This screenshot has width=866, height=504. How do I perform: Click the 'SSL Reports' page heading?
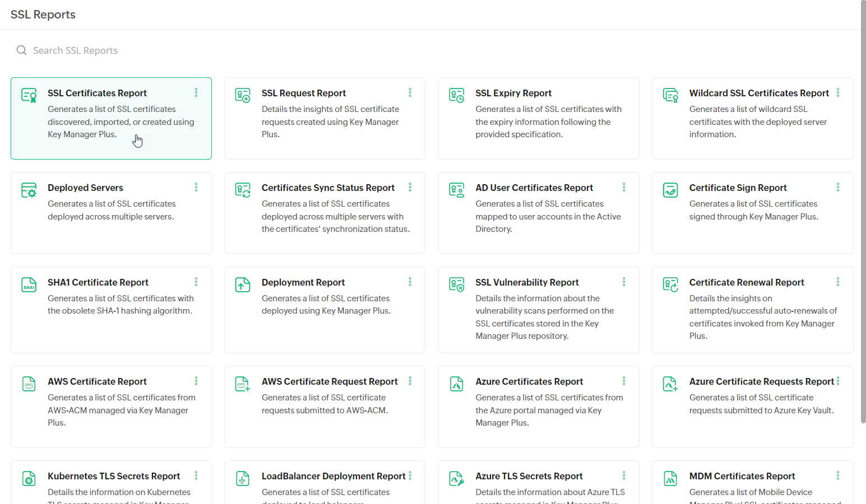point(43,15)
